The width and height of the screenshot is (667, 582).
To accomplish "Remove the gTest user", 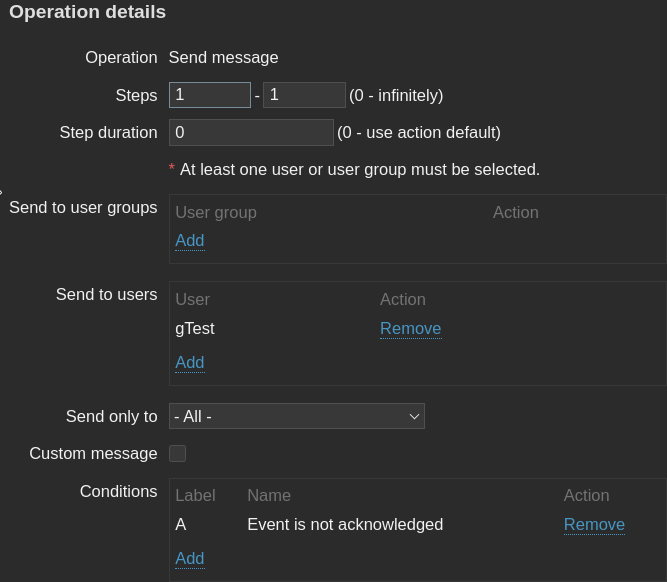I will (410, 328).
